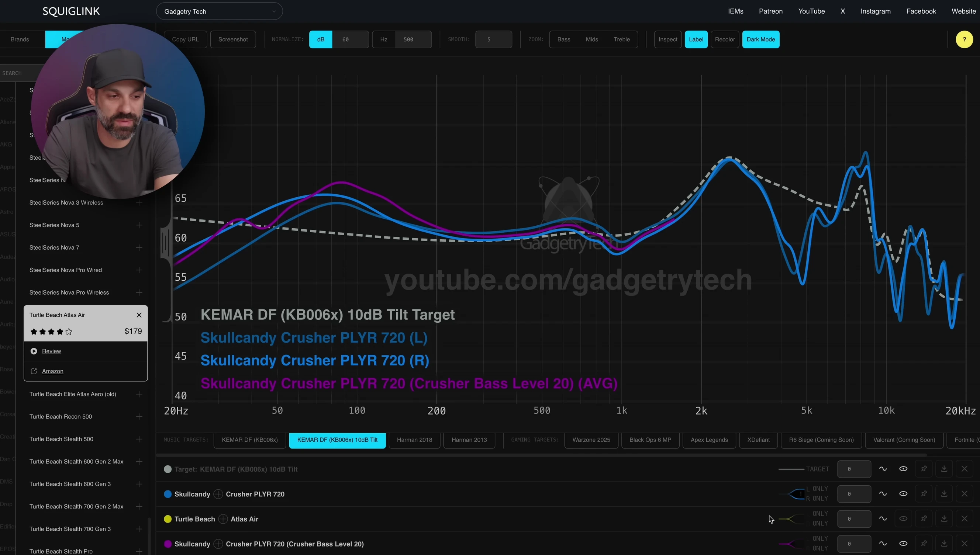Show L ONLY channel of Crusher PLYR 720
The height and width of the screenshot is (555, 980).
click(x=817, y=489)
